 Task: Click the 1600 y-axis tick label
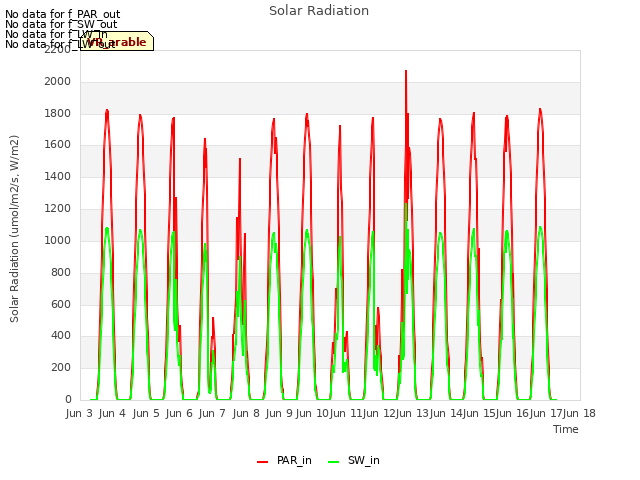[58, 145]
